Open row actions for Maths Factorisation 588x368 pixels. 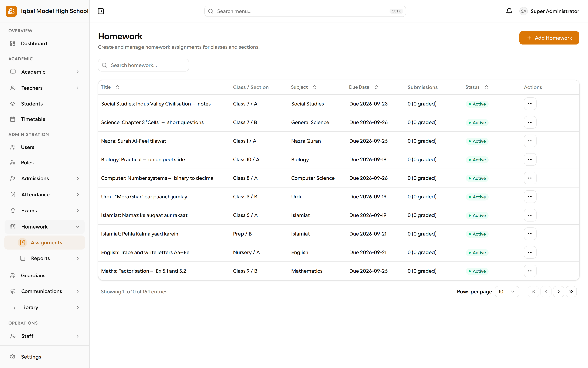pyautogui.click(x=530, y=271)
